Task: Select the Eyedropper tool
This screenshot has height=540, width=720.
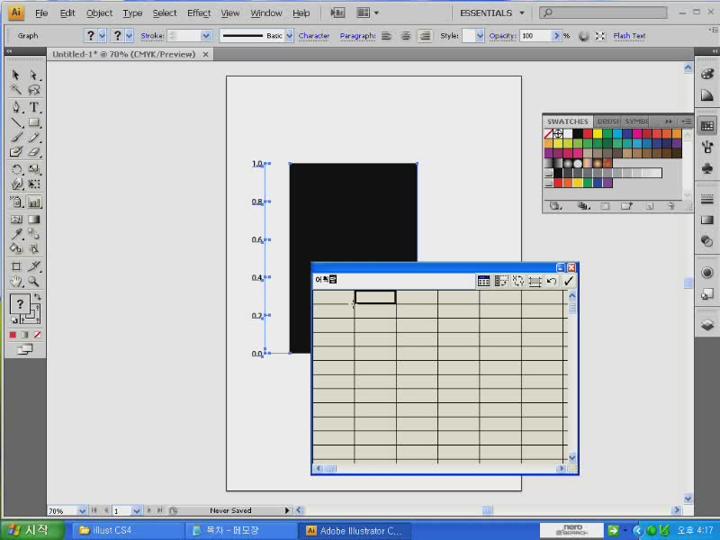Action: [x=16, y=234]
